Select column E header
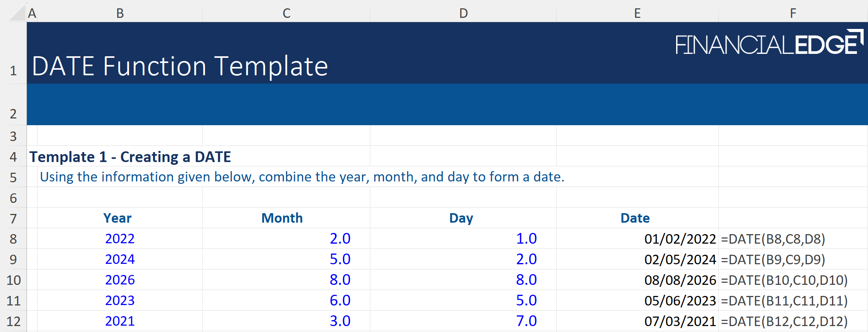The height and width of the screenshot is (332, 868). (637, 13)
